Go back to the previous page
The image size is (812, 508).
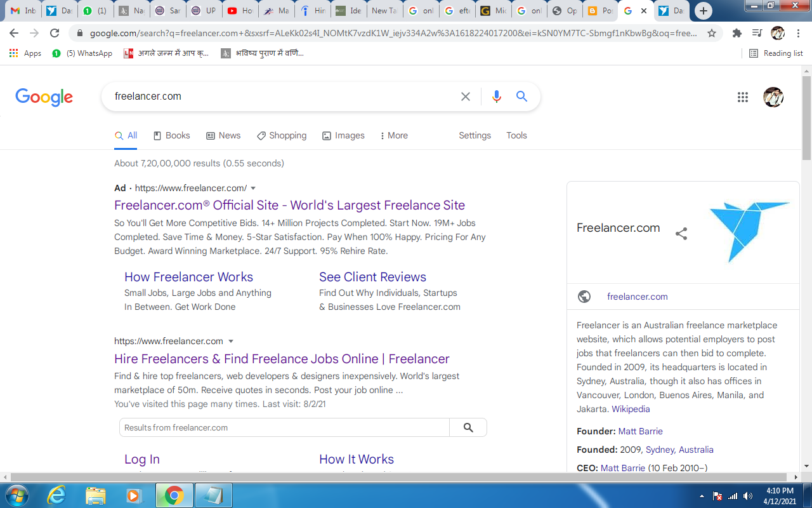point(14,33)
